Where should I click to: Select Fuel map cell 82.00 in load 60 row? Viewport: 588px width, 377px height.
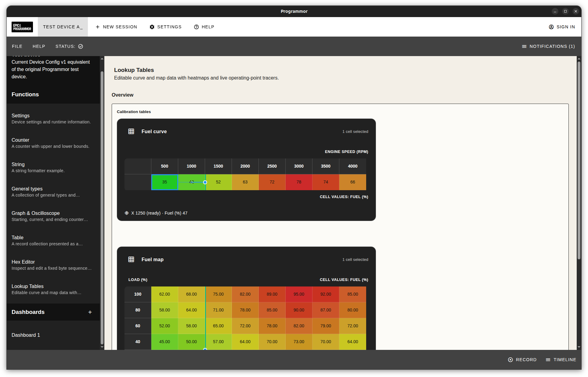point(299,326)
